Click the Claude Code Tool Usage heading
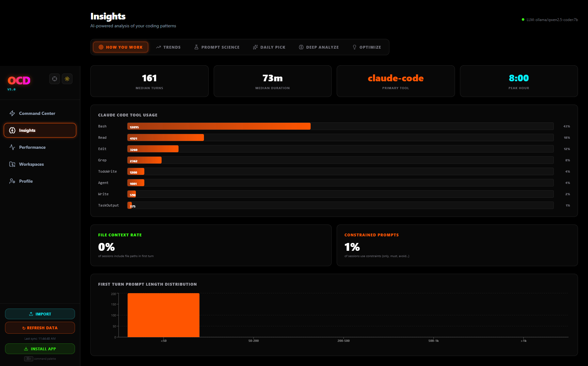The width and height of the screenshot is (588, 366). coord(128,115)
